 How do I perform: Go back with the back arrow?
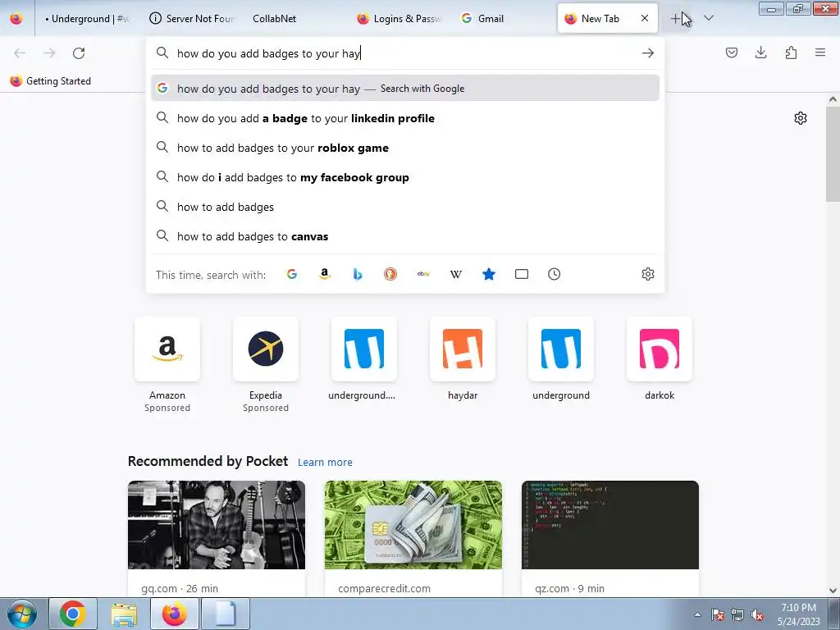pyautogui.click(x=20, y=53)
